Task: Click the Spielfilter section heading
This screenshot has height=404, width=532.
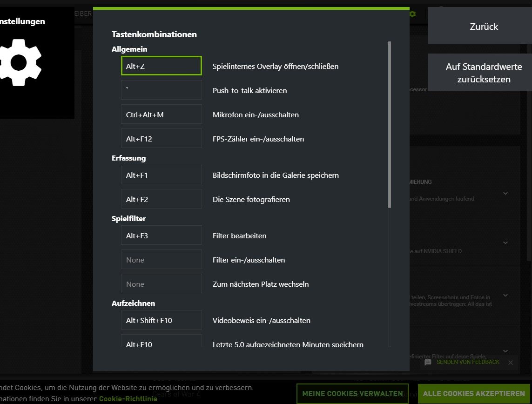Action: [128, 218]
